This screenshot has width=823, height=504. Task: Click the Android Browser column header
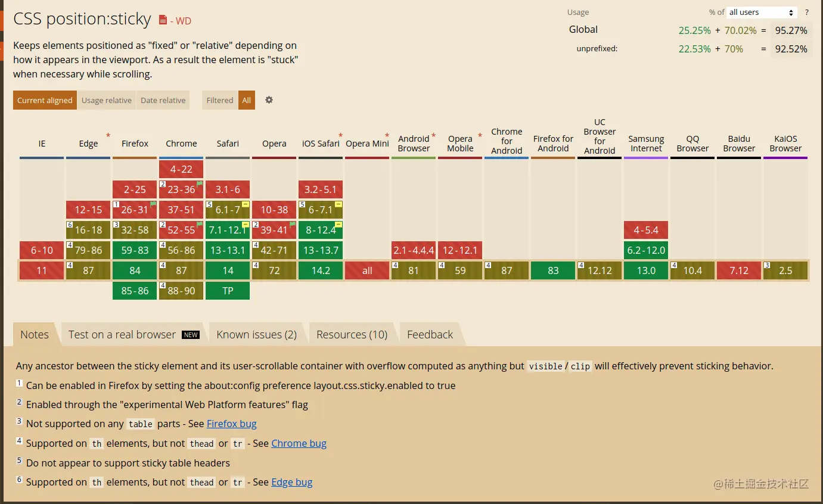tap(414, 144)
